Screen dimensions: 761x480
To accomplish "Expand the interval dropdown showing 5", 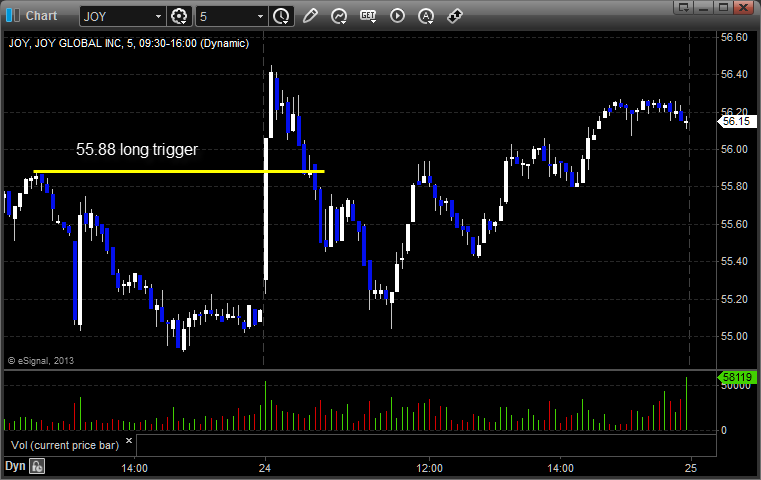I will coord(260,17).
